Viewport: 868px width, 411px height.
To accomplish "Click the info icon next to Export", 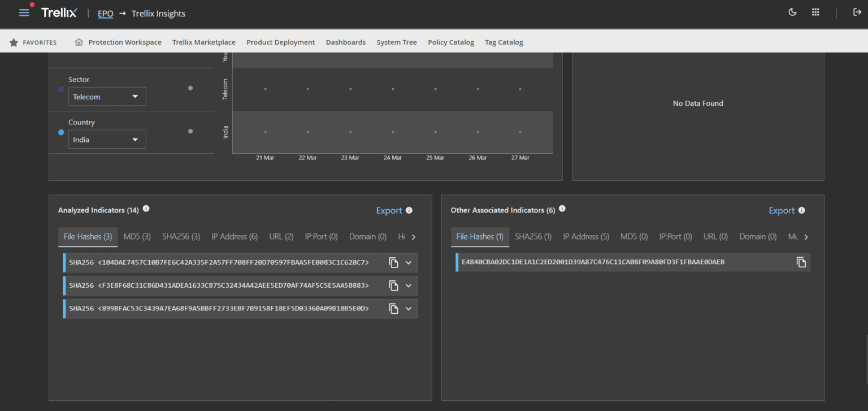I will (410, 210).
